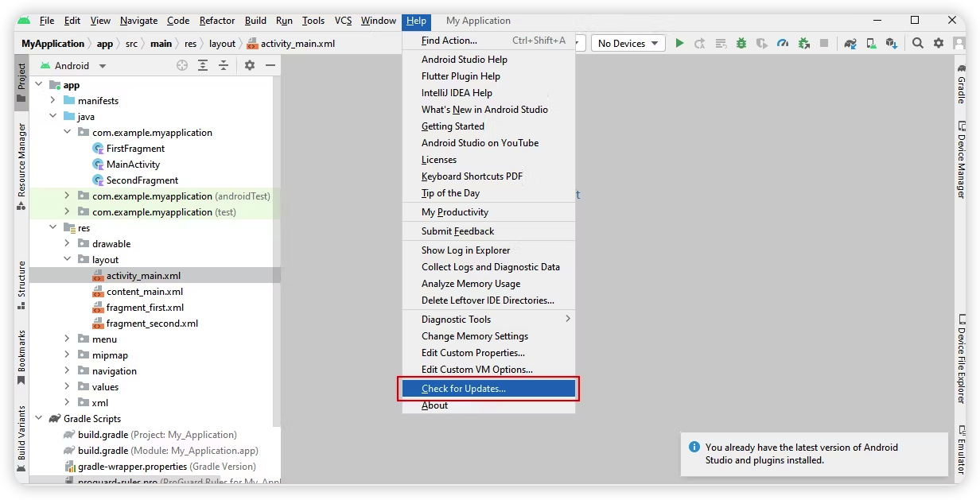Select opened file target icon in Project panel
The height and width of the screenshot is (500, 980).
tap(182, 66)
